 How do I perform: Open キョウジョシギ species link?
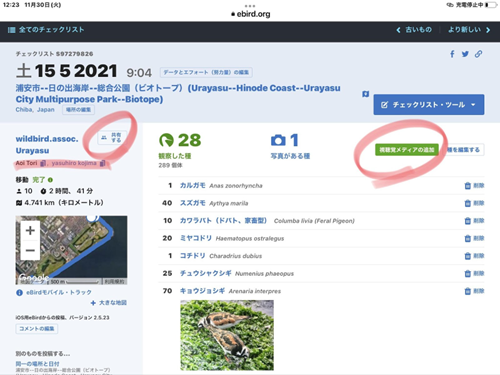click(x=202, y=291)
